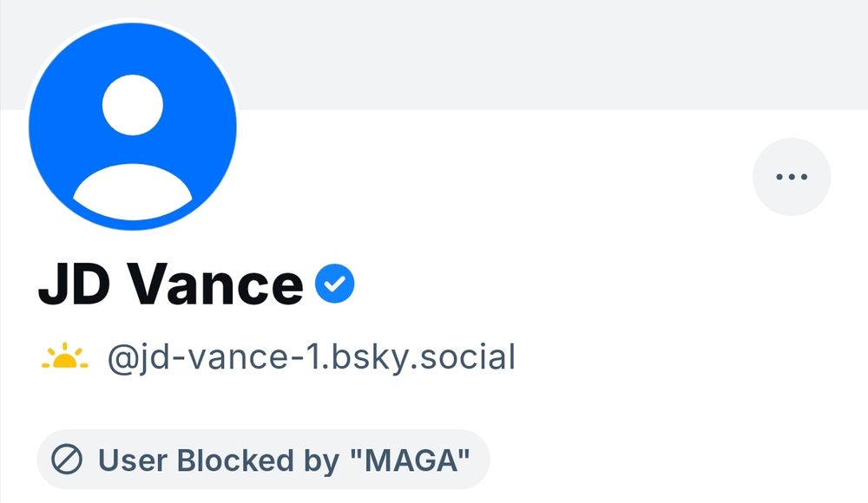Open the profile avatar image
The image size is (868, 503).
click(133, 126)
